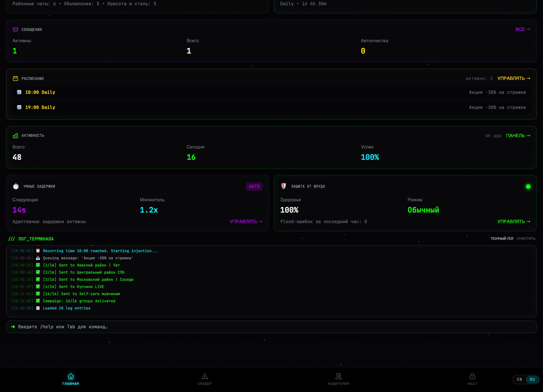
Task: Click the clipboard icon on Loaded log entries line
Action: click(x=38, y=308)
